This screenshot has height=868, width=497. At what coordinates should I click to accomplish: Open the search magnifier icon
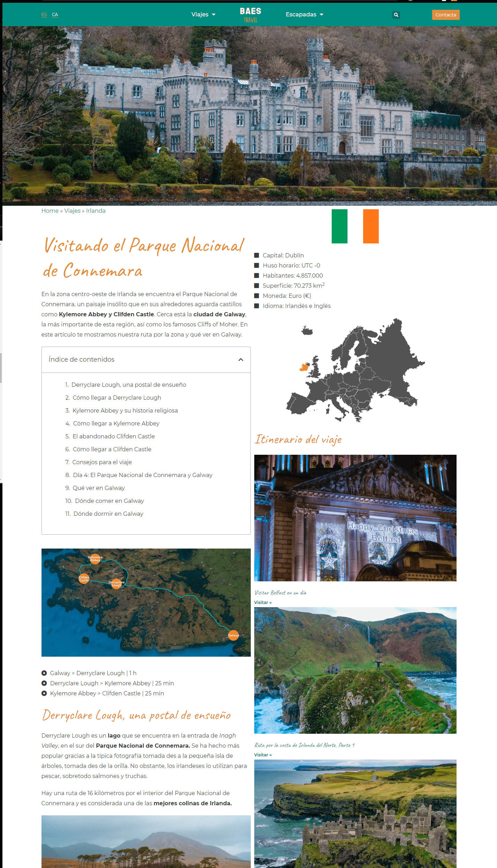(x=396, y=15)
